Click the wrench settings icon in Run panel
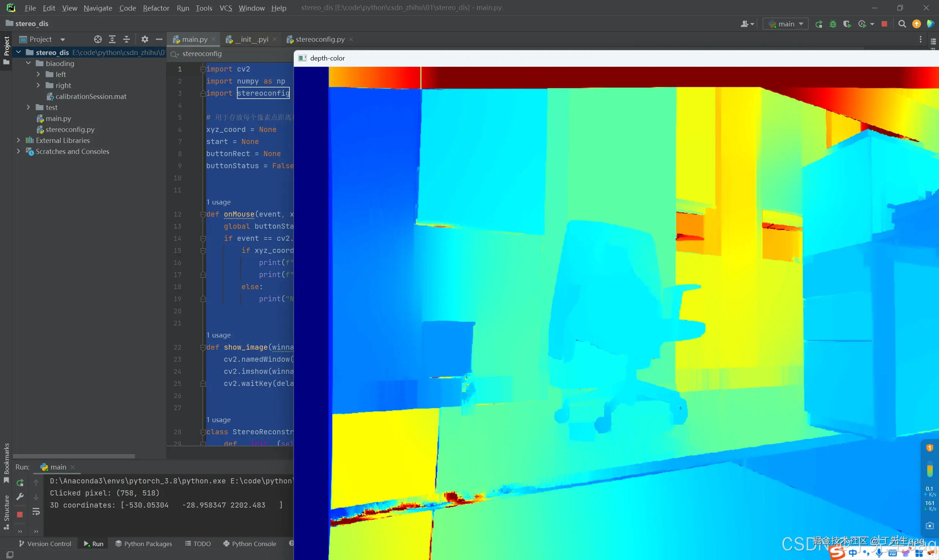The height and width of the screenshot is (560, 939). coord(20,497)
